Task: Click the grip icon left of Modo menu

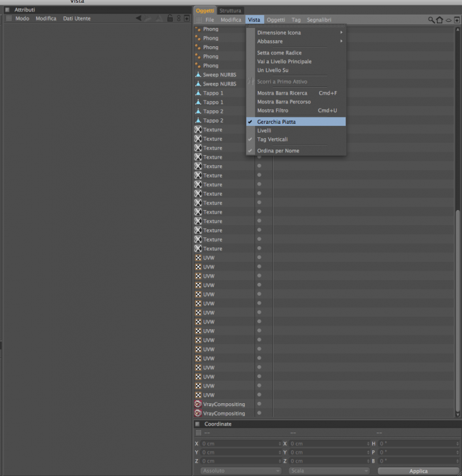Action: click(9, 18)
